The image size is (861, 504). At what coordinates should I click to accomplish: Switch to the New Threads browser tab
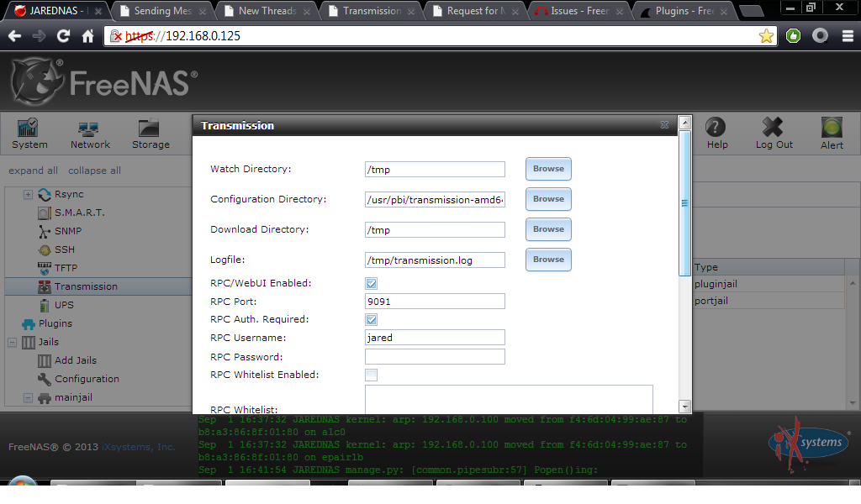point(267,11)
